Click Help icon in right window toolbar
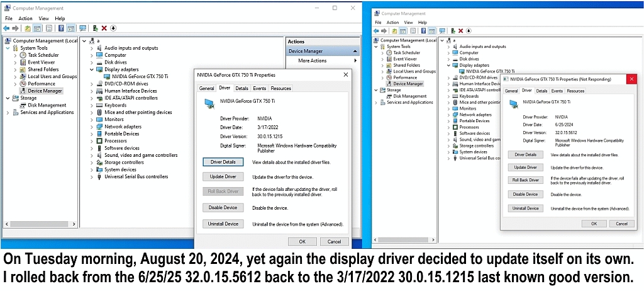 (x=423, y=31)
